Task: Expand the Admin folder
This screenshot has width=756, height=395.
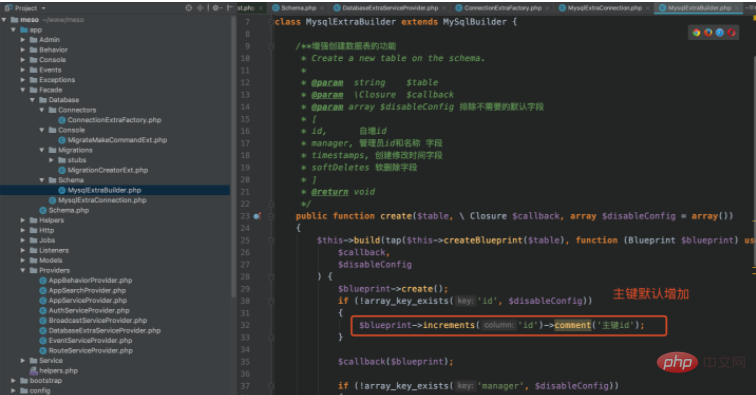Action: click(x=23, y=40)
